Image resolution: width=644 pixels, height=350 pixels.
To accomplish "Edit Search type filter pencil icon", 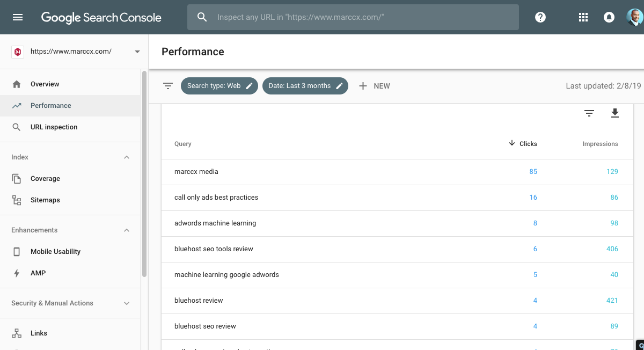I will 250,86.
